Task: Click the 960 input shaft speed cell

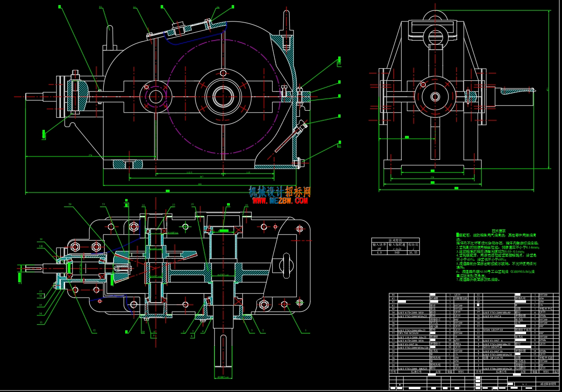Action: 397,252
